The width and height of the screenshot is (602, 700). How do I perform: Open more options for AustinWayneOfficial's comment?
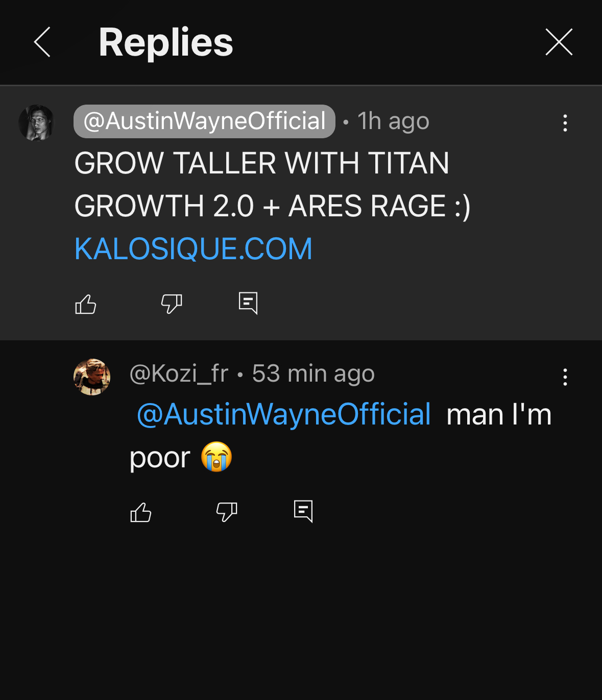(565, 123)
